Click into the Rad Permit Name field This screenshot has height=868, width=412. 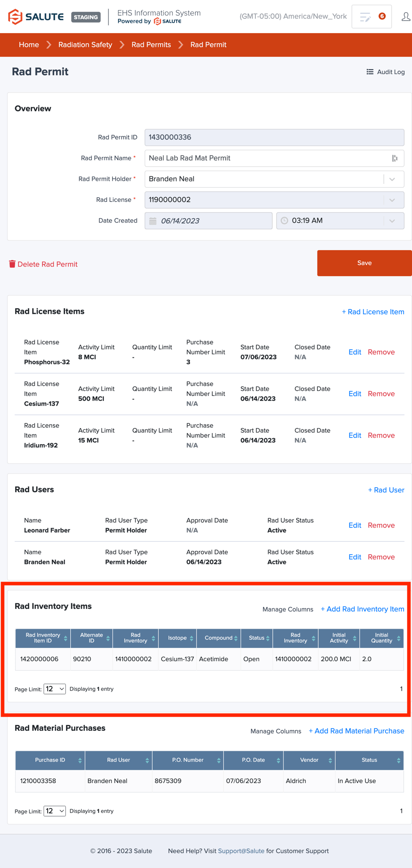tap(266, 158)
